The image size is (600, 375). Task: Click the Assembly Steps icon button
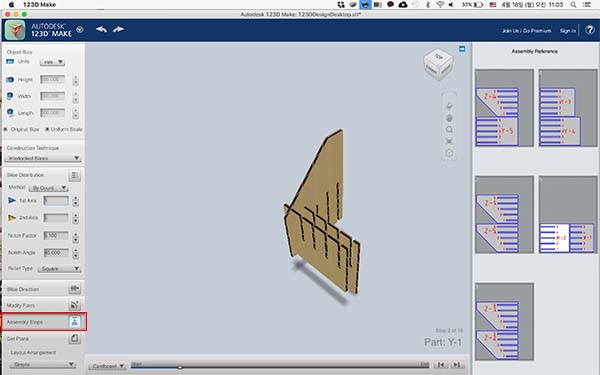tap(75, 322)
